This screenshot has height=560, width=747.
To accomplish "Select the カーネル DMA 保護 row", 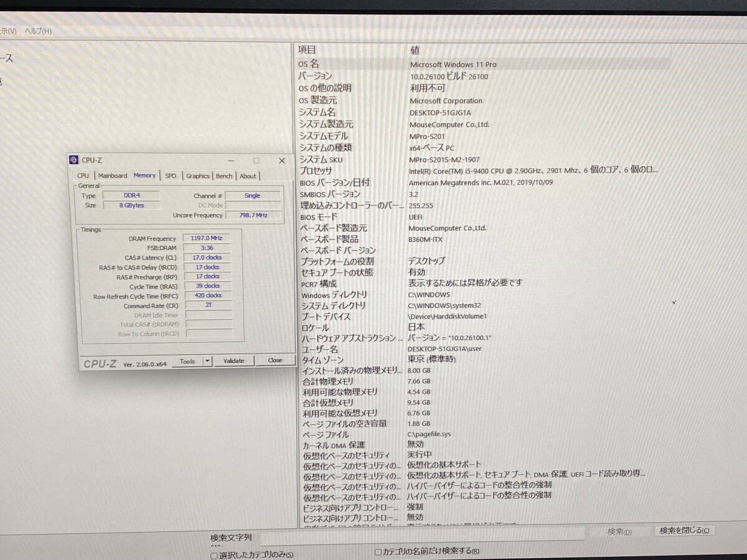I will (x=484, y=444).
